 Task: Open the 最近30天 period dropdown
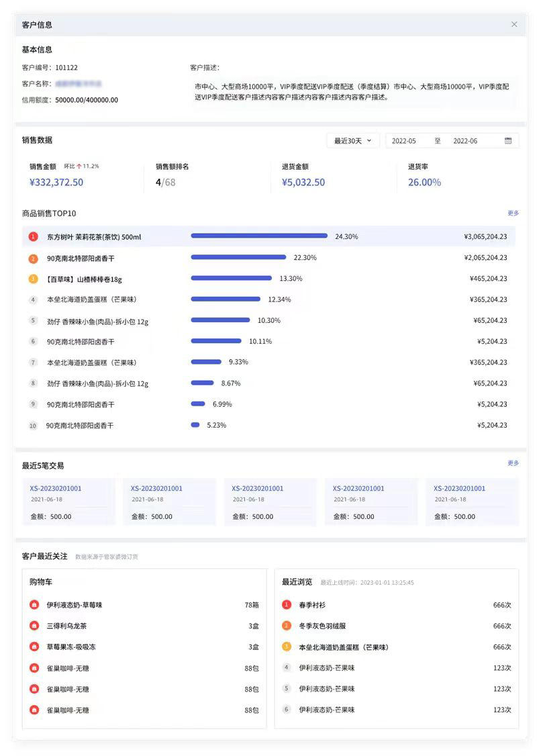[x=353, y=141]
